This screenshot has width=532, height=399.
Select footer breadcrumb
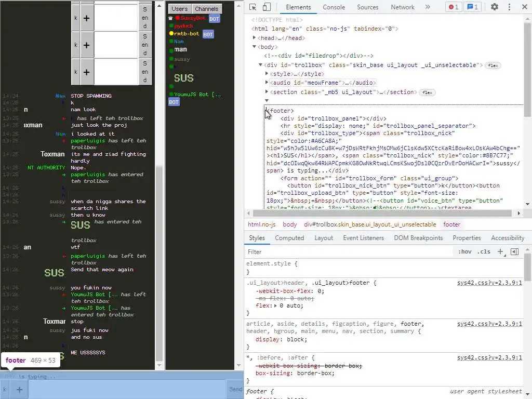(x=451, y=224)
